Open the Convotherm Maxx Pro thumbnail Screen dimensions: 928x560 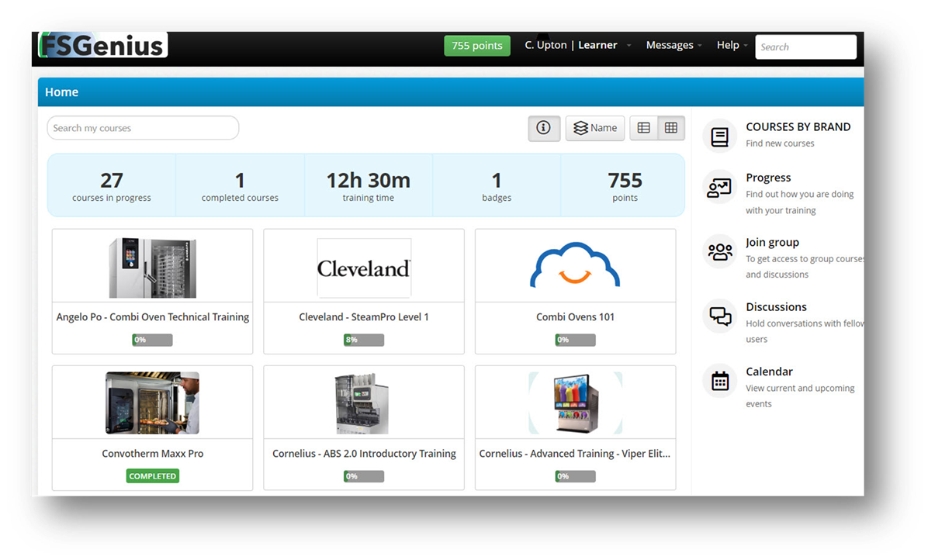click(153, 403)
